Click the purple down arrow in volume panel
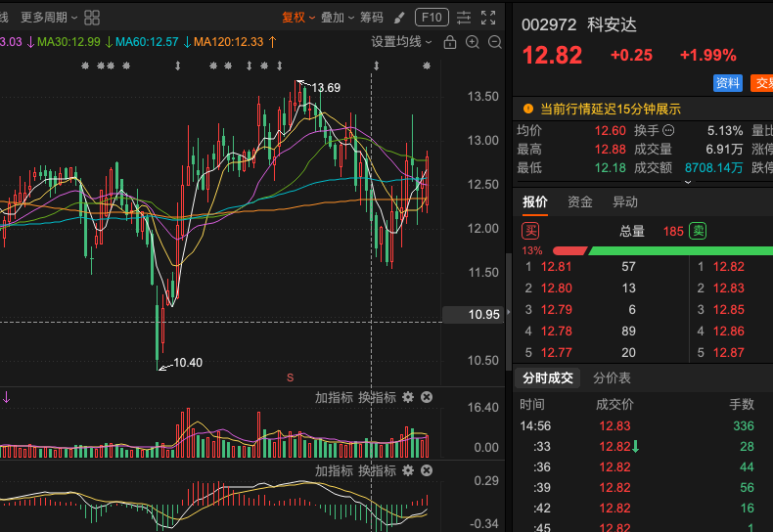773x532 pixels. [6, 397]
